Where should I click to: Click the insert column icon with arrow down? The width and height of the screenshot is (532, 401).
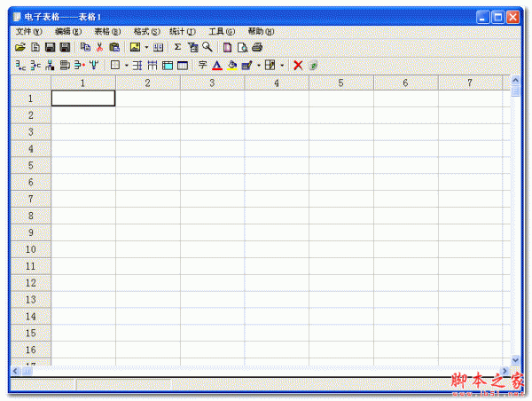(50, 65)
